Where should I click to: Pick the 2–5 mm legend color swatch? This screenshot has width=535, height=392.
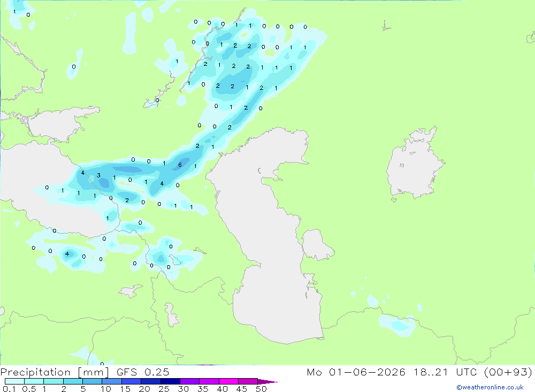pyautogui.click(x=73, y=381)
